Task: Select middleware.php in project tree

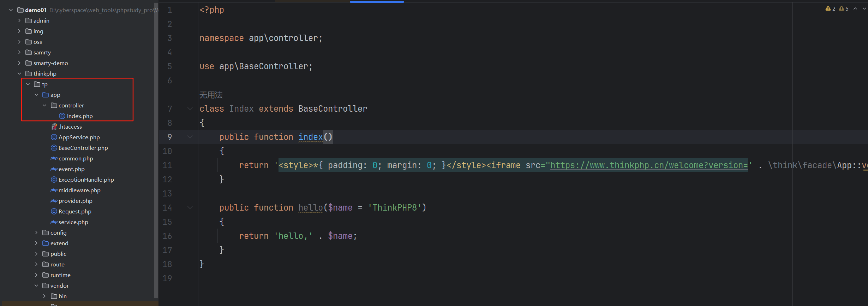Action: (x=79, y=190)
